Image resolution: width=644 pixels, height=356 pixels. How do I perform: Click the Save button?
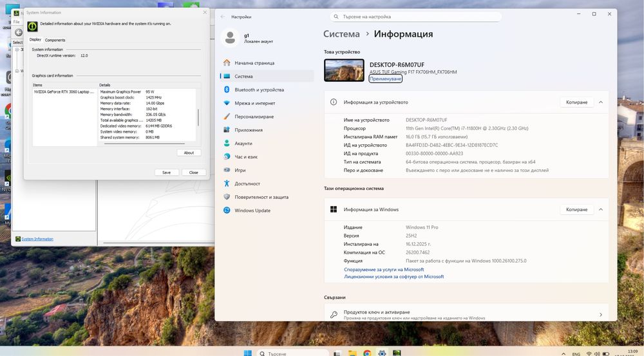click(x=166, y=173)
